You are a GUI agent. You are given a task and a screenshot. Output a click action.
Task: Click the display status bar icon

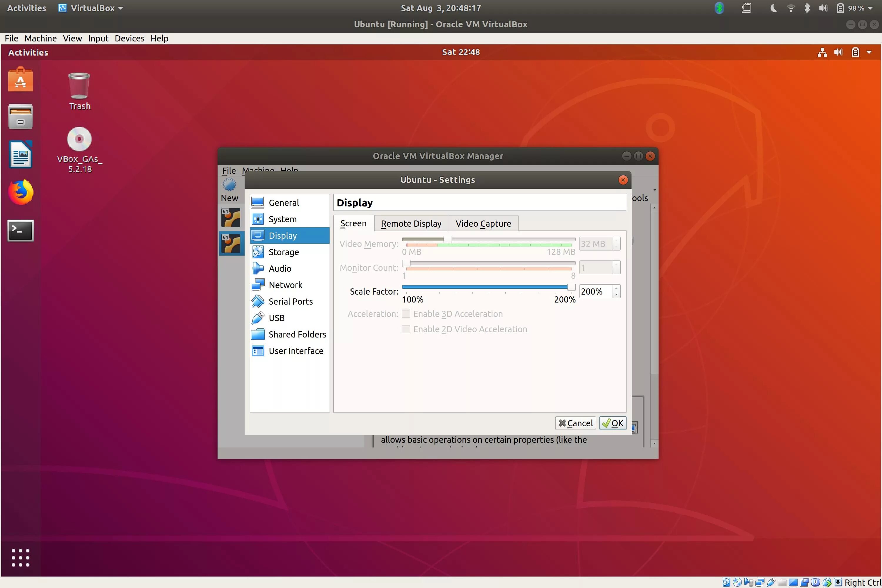793,583
